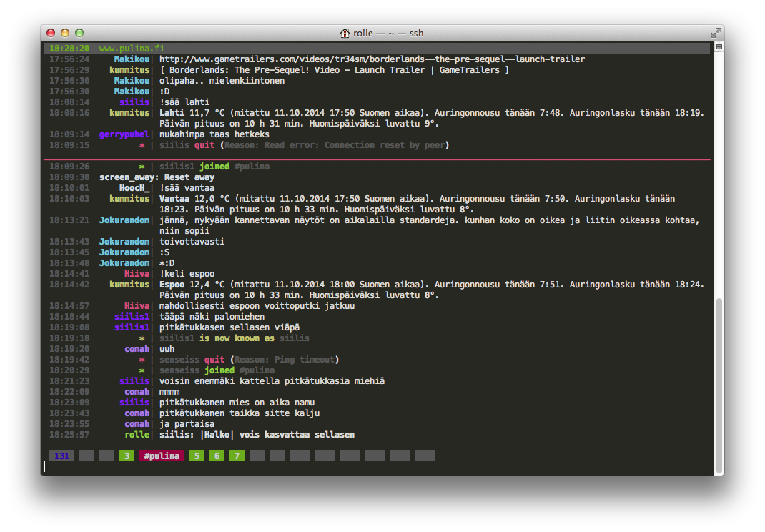
Task: Switch to the #pulina window tab
Action: (162, 456)
